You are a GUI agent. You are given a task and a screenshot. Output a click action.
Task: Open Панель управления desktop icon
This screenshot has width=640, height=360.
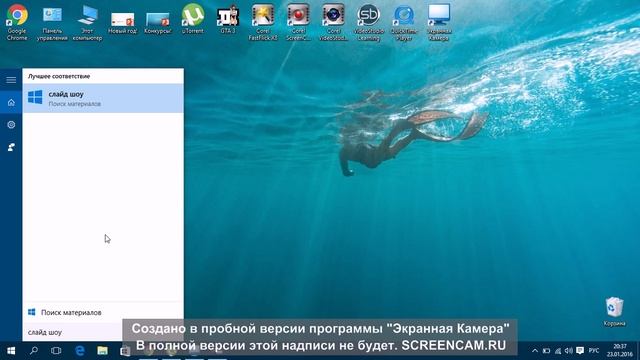[x=52, y=23]
